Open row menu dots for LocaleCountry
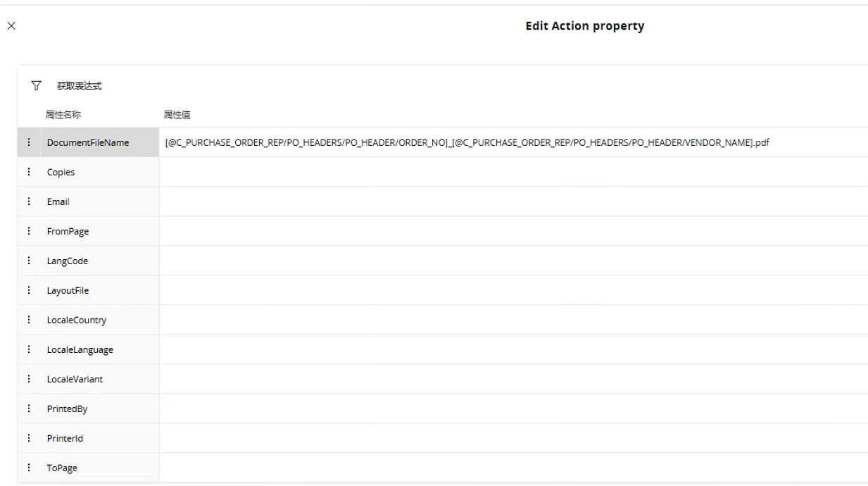 (x=29, y=320)
